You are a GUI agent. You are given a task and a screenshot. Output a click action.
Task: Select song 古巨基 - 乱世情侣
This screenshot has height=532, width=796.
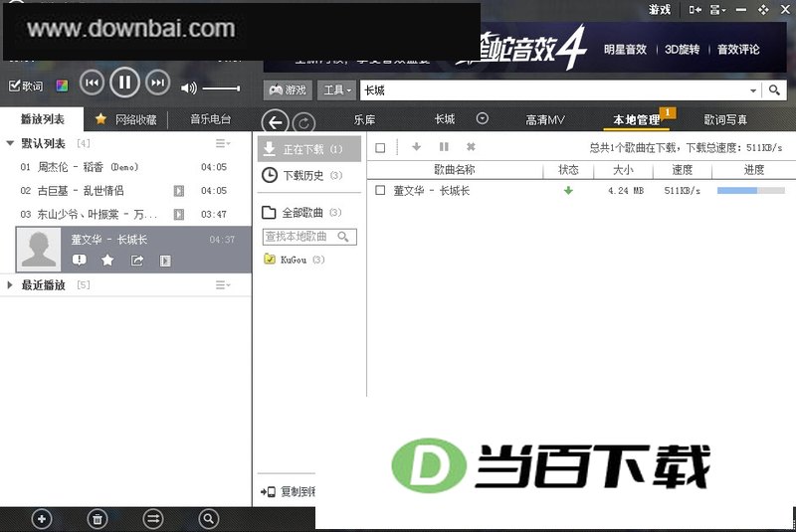[125, 191]
